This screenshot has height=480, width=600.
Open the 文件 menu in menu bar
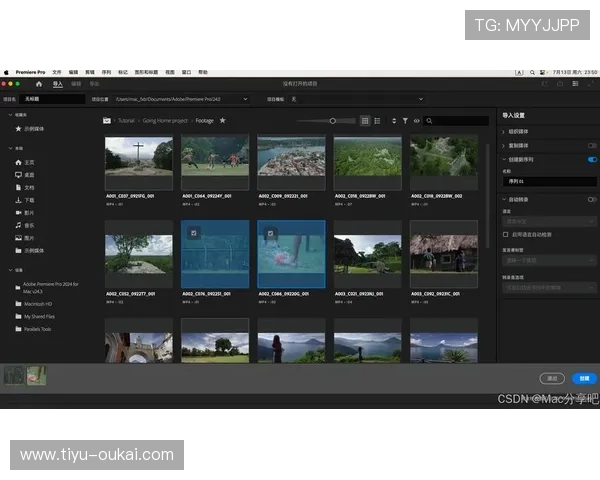click(x=57, y=72)
